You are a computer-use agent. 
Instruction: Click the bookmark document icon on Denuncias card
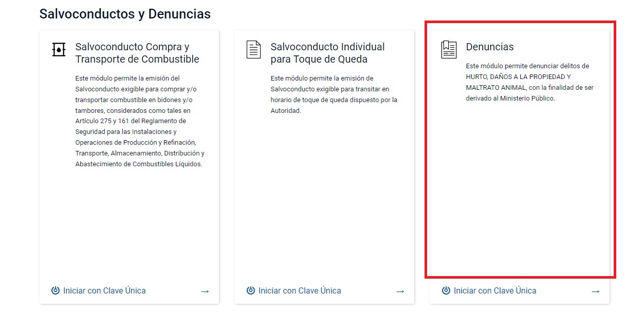coord(449,49)
